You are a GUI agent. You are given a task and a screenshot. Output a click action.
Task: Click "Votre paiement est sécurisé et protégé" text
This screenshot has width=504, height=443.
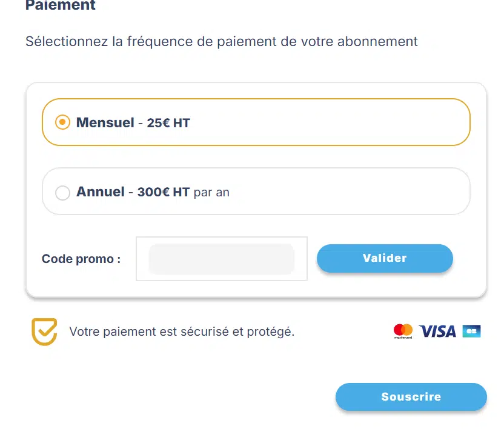tap(182, 331)
